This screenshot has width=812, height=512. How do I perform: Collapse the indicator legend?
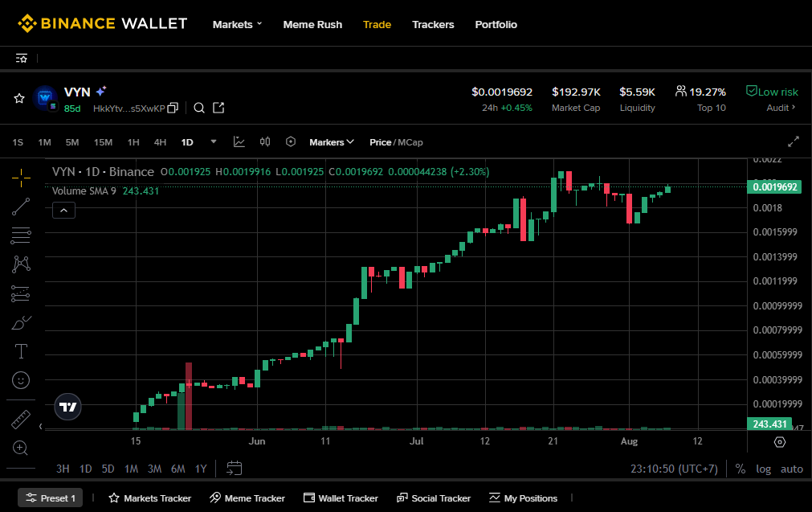[x=63, y=211]
